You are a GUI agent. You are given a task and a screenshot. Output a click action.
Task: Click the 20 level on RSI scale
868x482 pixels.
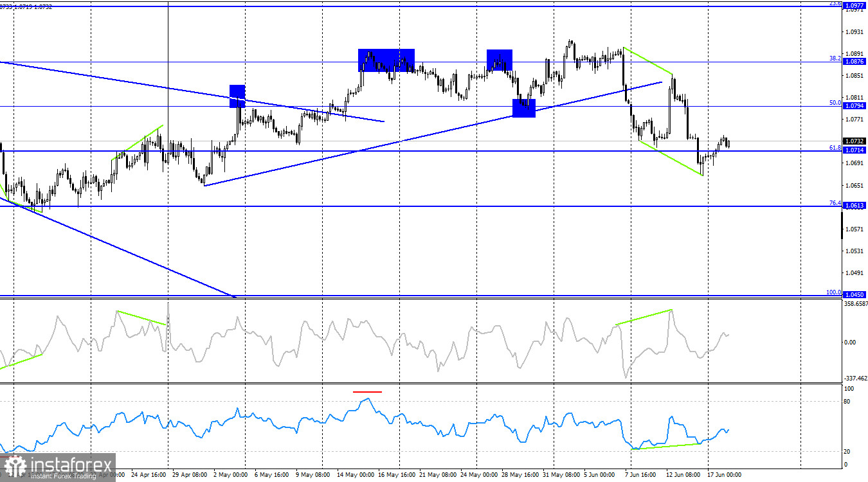point(848,451)
